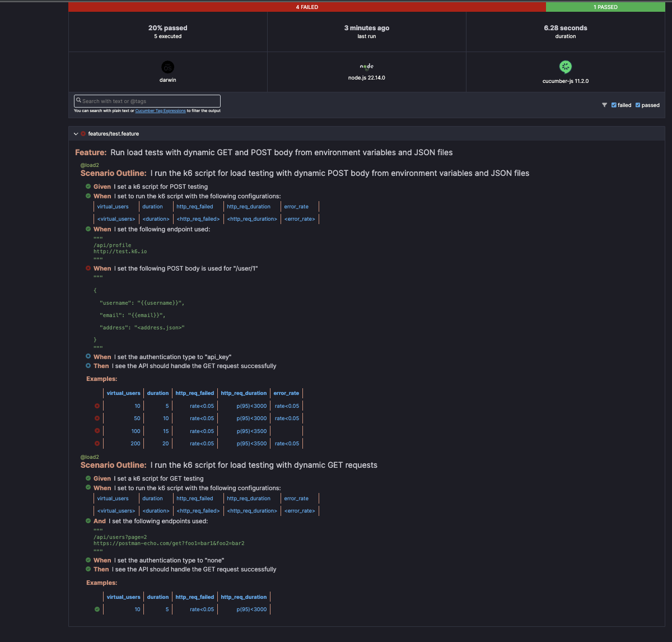Click passed icon for 'set a k6 script for POST testing'
This screenshot has height=642, width=672.
click(88, 187)
